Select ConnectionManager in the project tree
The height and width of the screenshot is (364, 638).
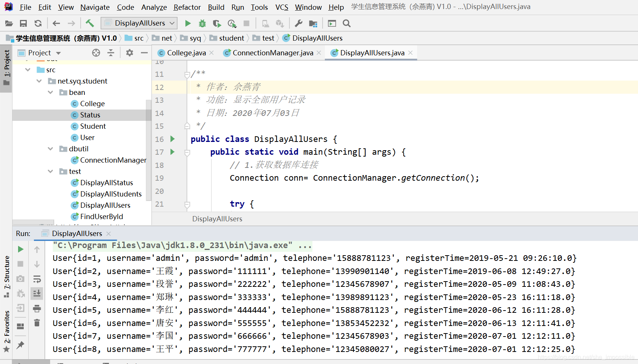coord(113,160)
